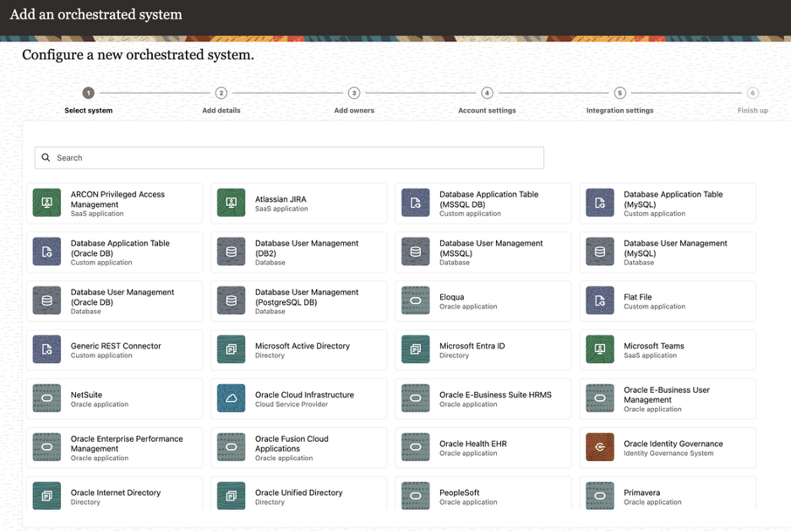Click the Atlassian JIRA application icon
This screenshot has width=791, height=532.
pyautogui.click(x=231, y=203)
